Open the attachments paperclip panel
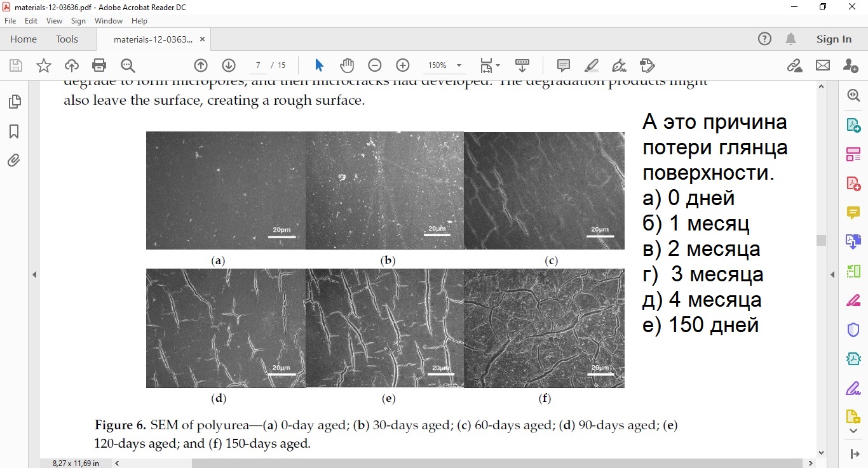This screenshot has width=868, height=468. (14, 161)
